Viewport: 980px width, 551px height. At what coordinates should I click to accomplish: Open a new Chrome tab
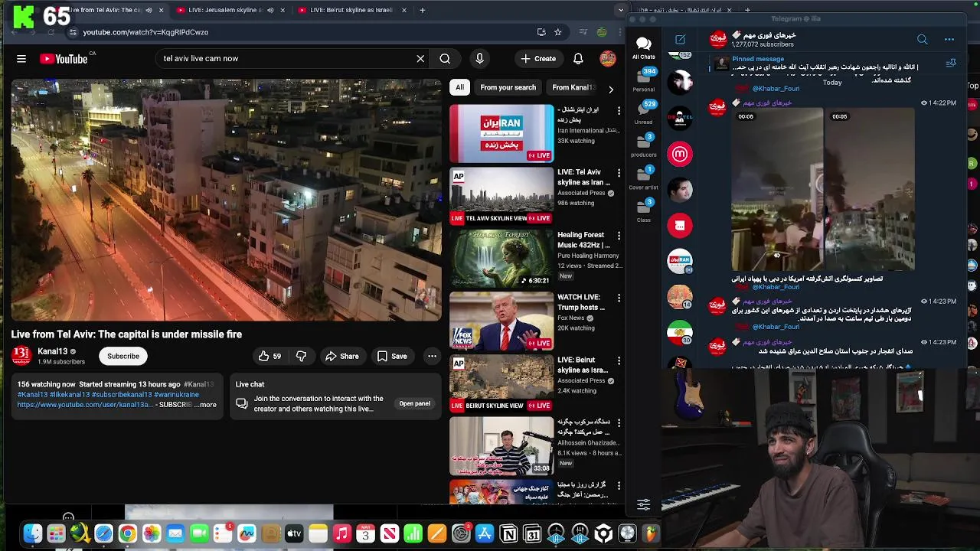(423, 10)
